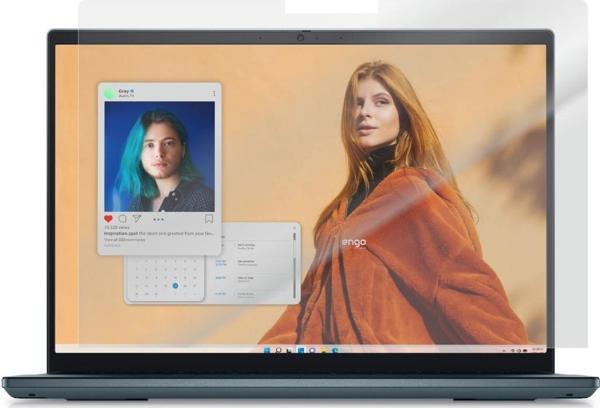This screenshot has width=600, height=408.
Task: Open the blue-haired portrait photo in the post
Action: tap(160, 157)
